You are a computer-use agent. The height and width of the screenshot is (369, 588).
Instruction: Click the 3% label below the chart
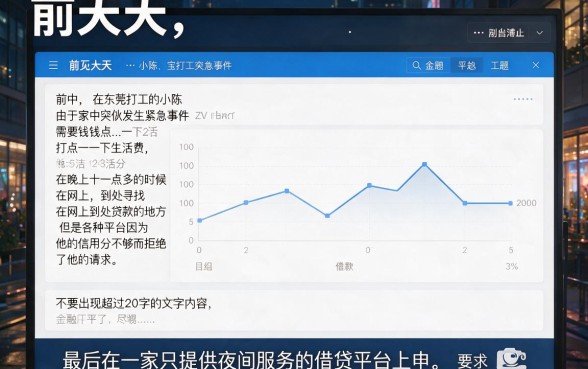512,266
